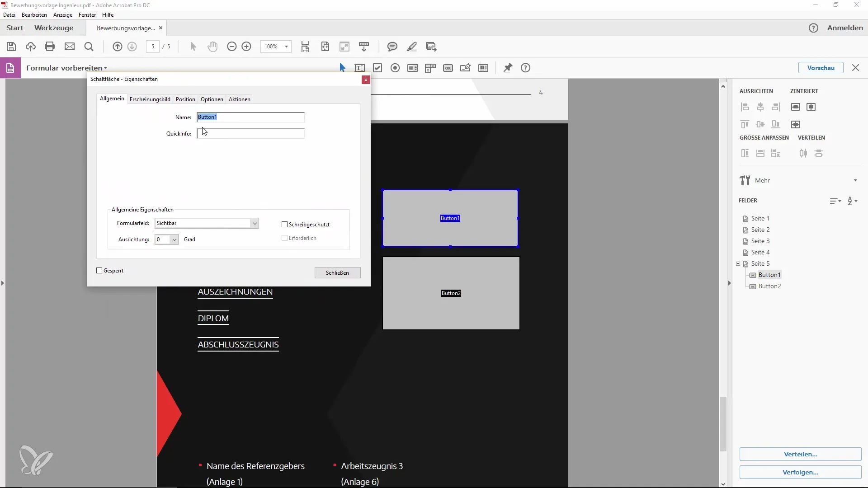The image size is (868, 488).
Task: Select the hand pan tool
Action: tap(212, 47)
